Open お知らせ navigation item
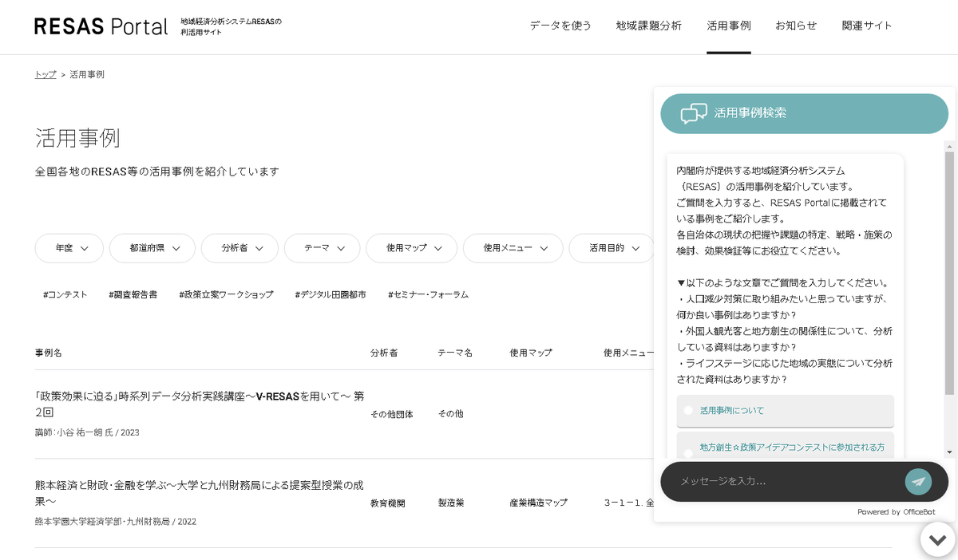 point(796,26)
